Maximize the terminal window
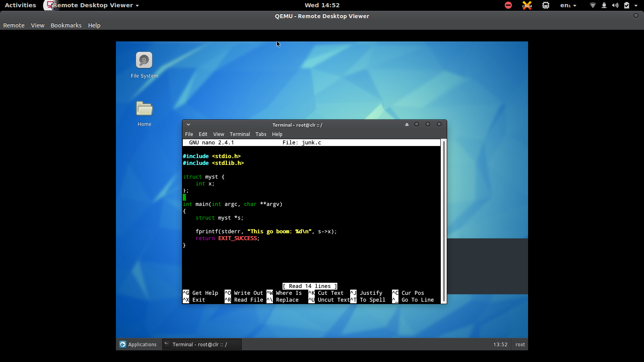 click(428, 124)
